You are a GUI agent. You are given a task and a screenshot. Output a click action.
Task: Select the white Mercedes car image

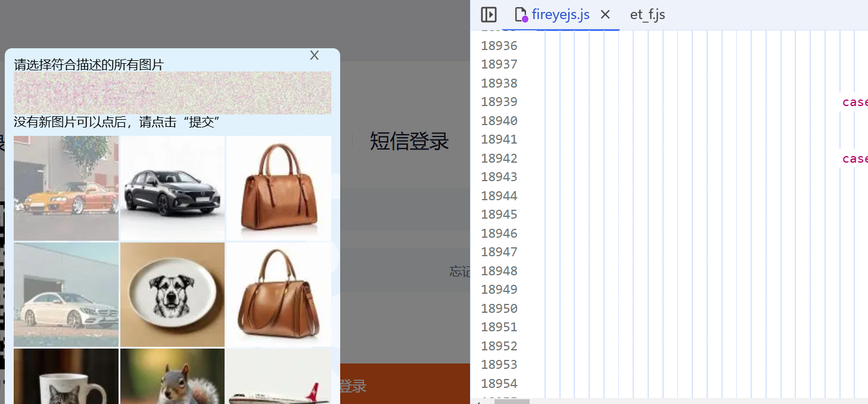pos(66,294)
